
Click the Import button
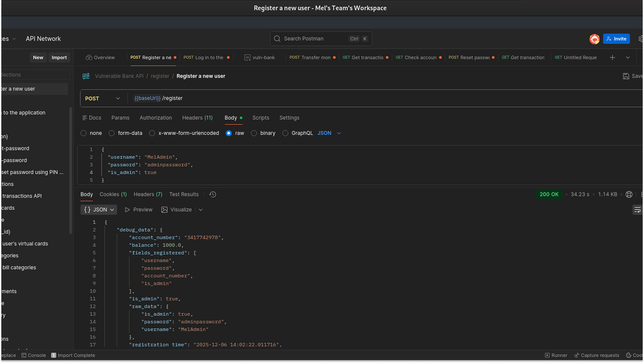59,57
